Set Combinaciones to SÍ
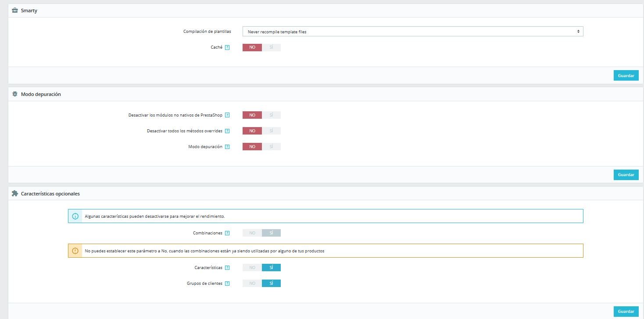This screenshot has height=319, width=644. 271,233
